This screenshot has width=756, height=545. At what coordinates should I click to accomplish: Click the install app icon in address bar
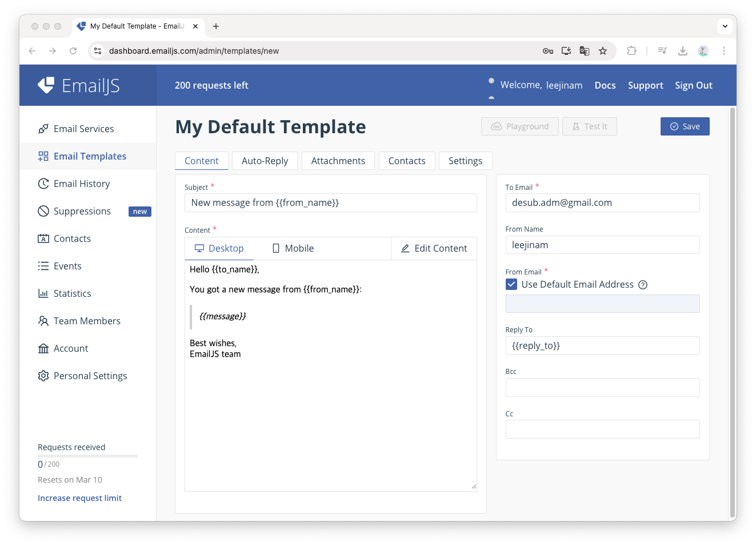566,51
